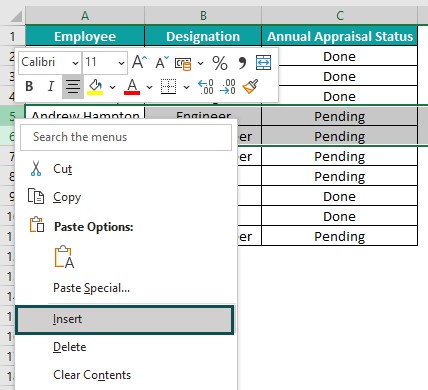Expand borders dropdown arrow
Viewport: 428px width, 390px height.
coord(186,87)
